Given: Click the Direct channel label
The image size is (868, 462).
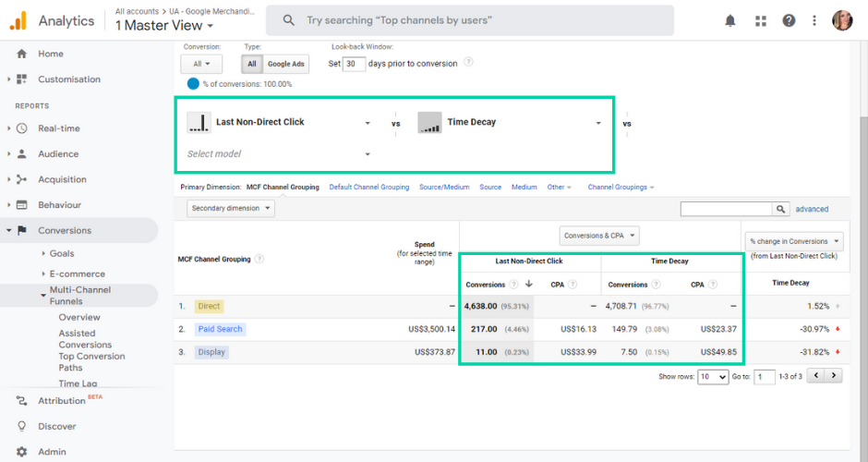Looking at the screenshot, I should pos(209,306).
